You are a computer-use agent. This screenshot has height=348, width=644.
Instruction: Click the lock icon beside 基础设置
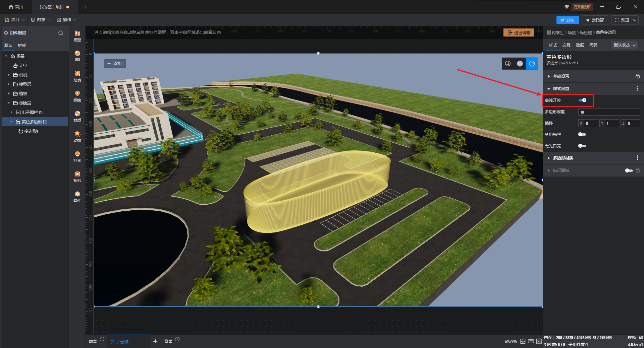[637, 76]
